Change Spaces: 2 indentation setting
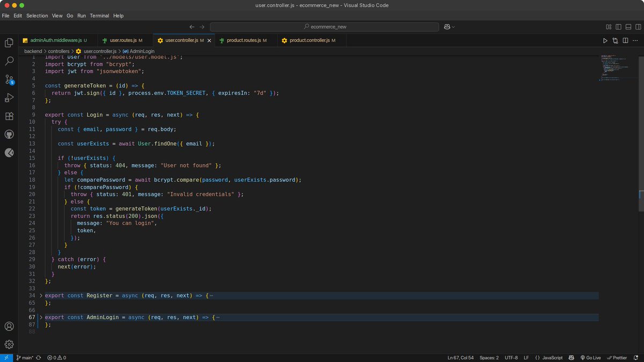Screen dimensions: 644x362 click(x=489, y=358)
